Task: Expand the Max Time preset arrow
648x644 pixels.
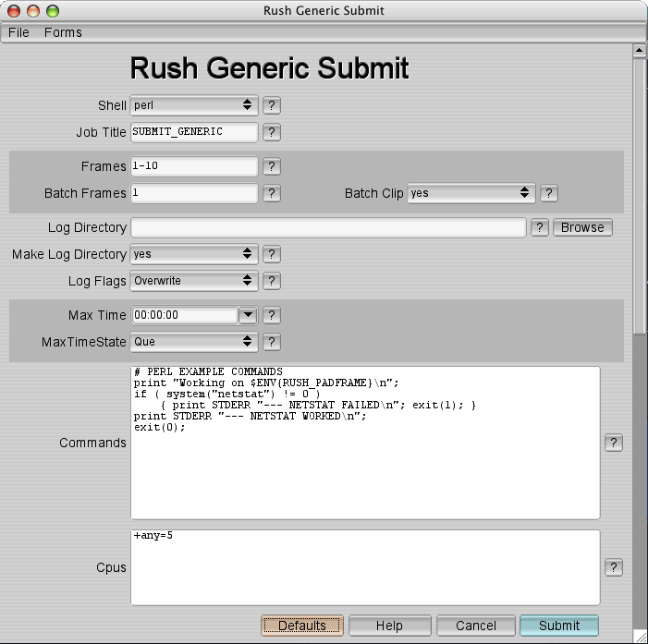Action: pyautogui.click(x=248, y=315)
